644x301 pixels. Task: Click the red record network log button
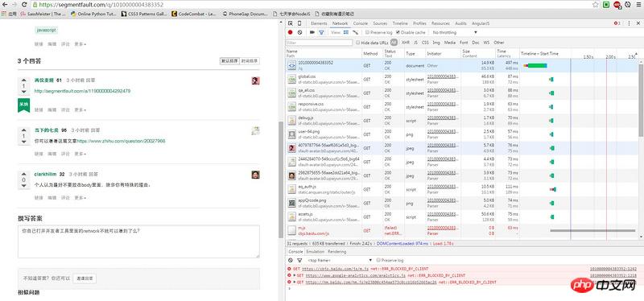click(x=290, y=32)
